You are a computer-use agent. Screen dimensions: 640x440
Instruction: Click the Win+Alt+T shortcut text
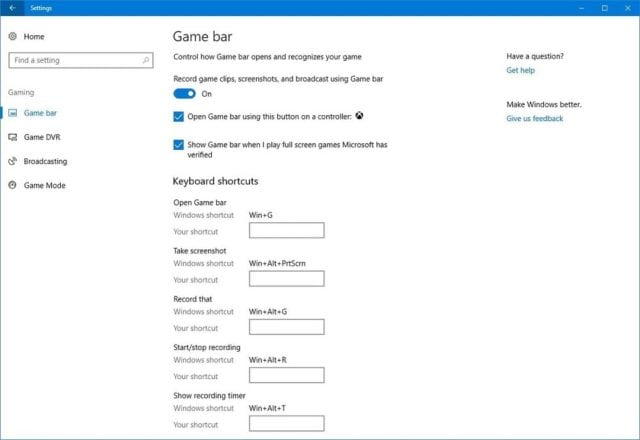click(267, 408)
